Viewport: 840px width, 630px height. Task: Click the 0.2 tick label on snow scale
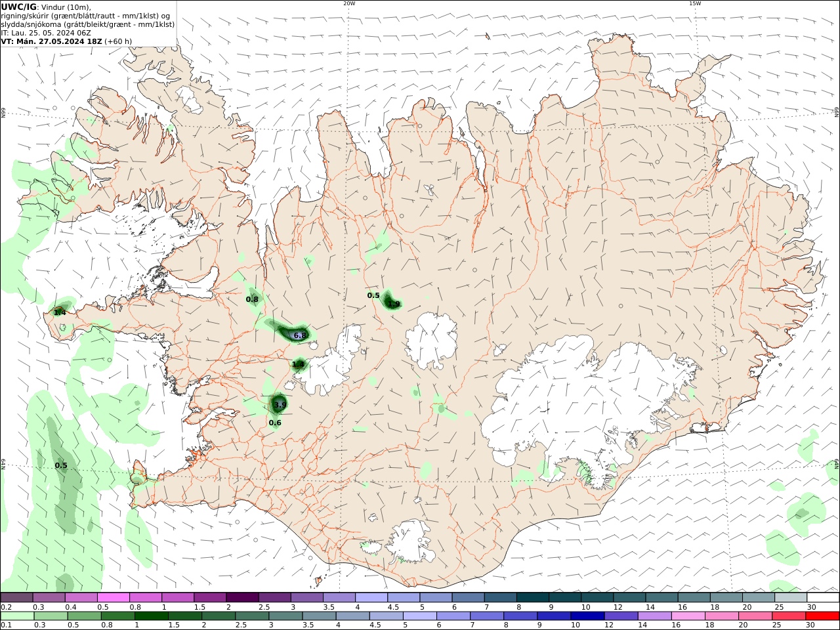[5, 607]
